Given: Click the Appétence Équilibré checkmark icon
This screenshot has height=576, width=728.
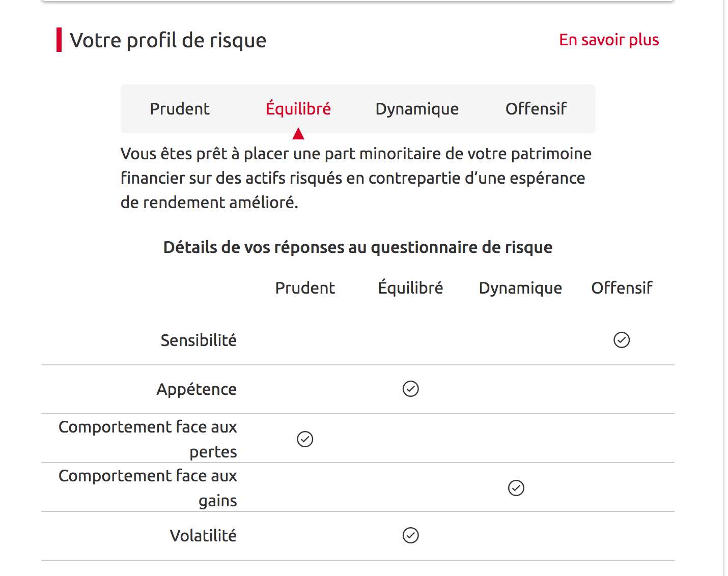Looking at the screenshot, I should pos(411,389).
